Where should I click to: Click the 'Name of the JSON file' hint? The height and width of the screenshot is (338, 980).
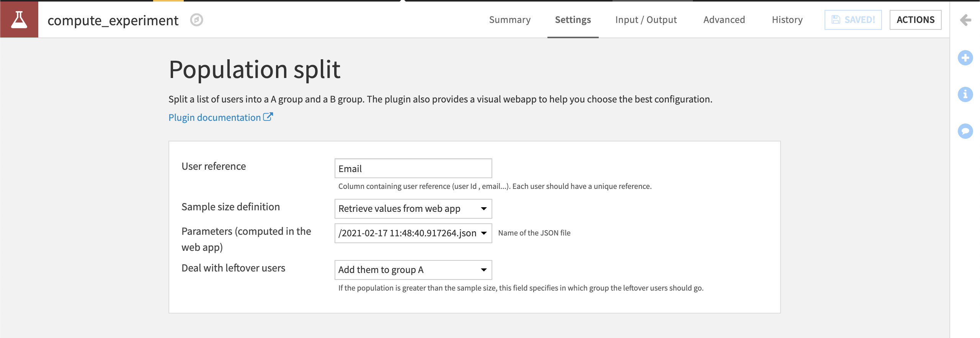point(534,233)
